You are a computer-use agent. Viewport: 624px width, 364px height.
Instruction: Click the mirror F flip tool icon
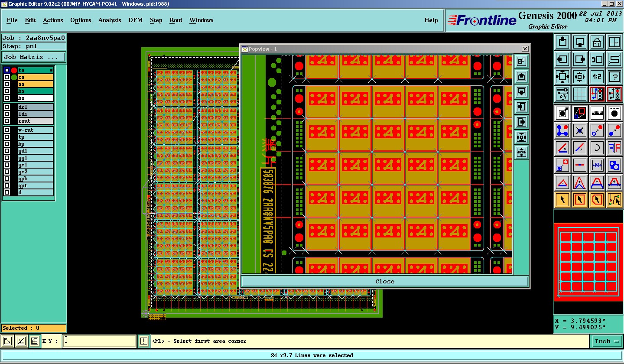(x=614, y=148)
